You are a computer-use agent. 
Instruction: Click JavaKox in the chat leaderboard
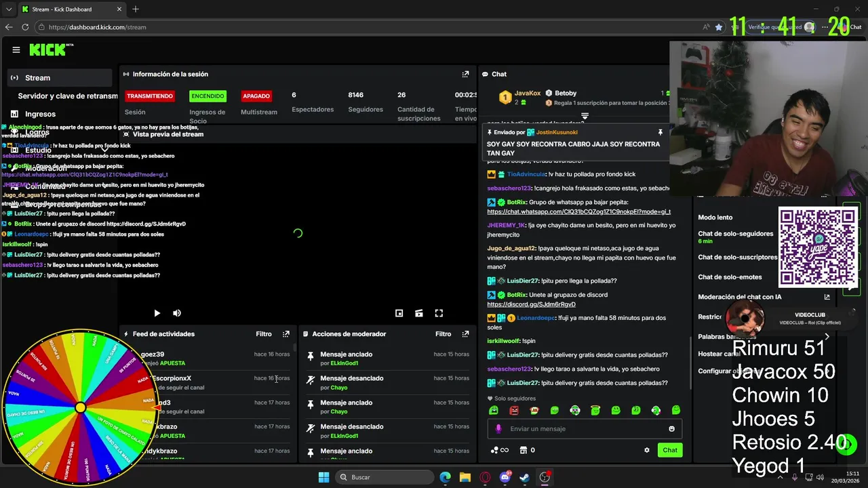click(x=528, y=93)
